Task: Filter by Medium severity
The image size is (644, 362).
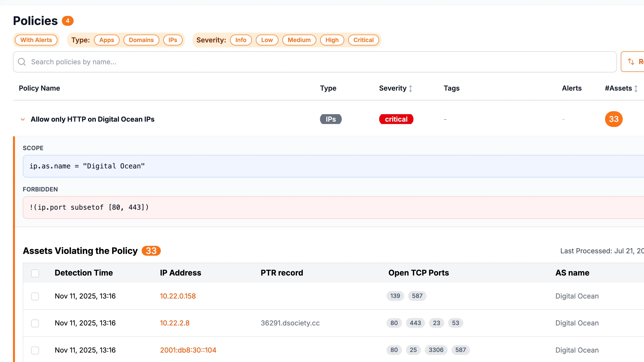Action: (299, 40)
